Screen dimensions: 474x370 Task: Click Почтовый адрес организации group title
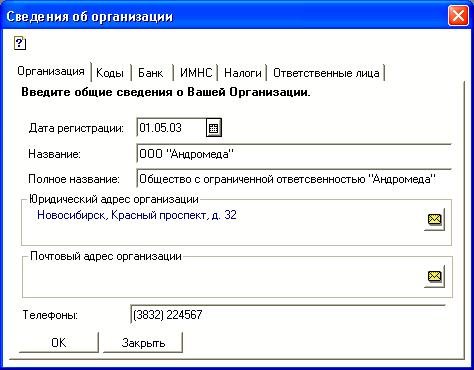pyautogui.click(x=106, y=256)
